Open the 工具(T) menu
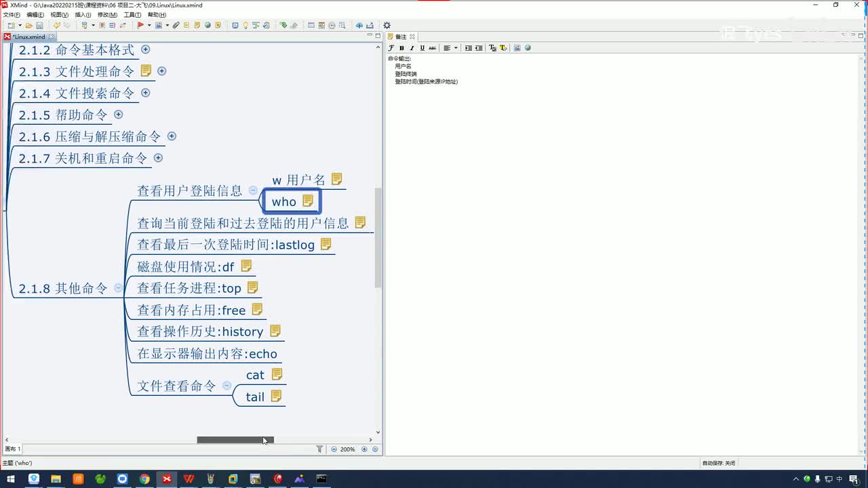The image size is (868, 488). tap(132, 14)
